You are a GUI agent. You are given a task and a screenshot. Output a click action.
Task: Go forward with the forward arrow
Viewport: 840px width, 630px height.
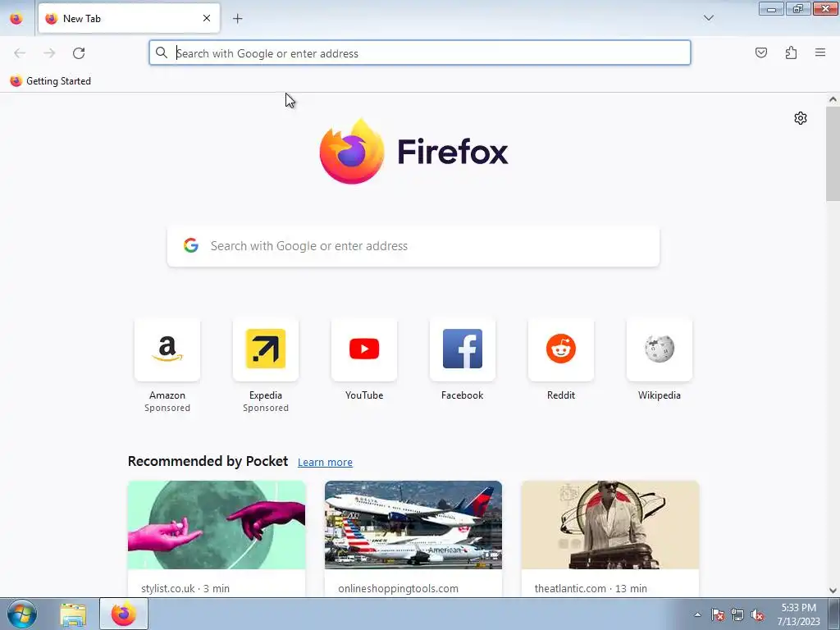[49, 53]
